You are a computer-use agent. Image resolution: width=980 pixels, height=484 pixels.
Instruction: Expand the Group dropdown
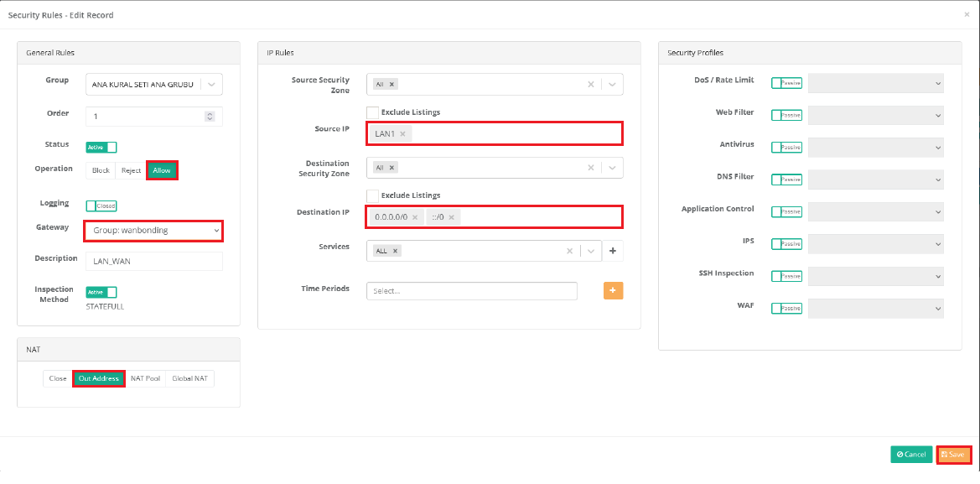[x=210, y=84]
